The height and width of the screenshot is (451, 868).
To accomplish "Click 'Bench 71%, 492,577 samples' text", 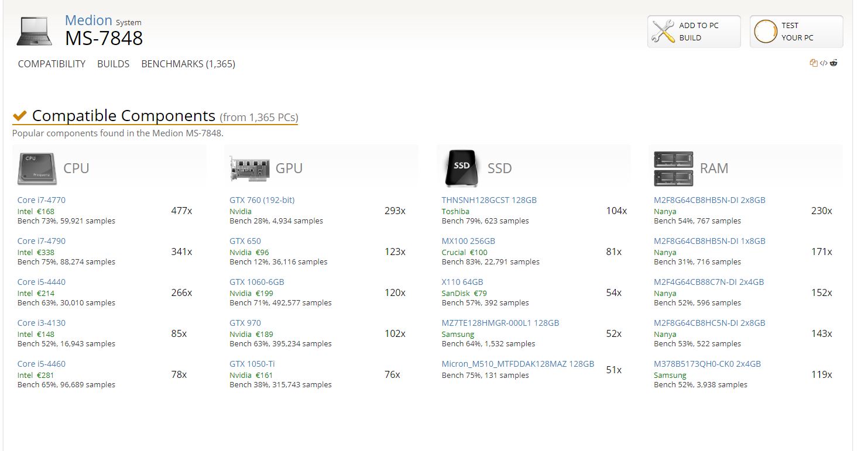I will click(x=280, y=303).
